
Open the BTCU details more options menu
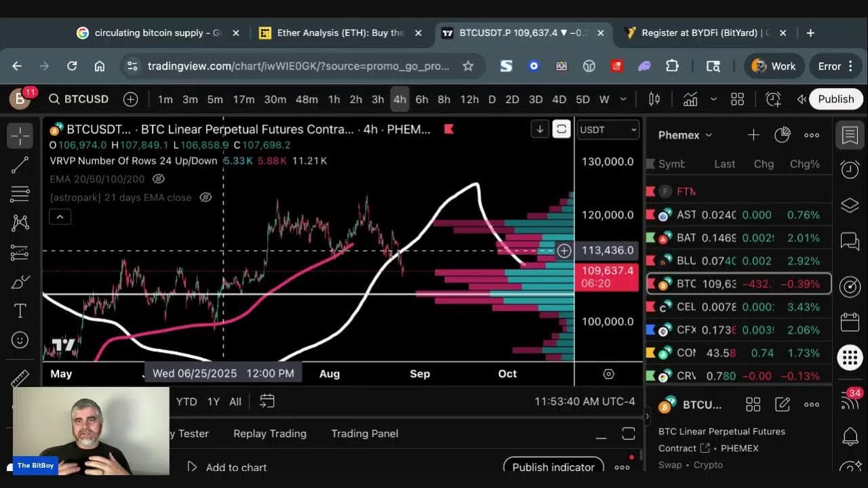(x=812, y=405)
